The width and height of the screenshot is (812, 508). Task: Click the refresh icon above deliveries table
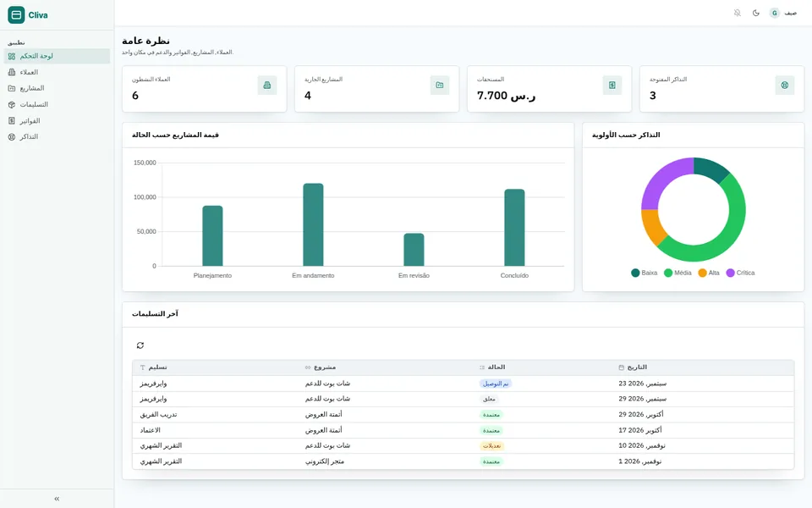click(x=140, y=345)
